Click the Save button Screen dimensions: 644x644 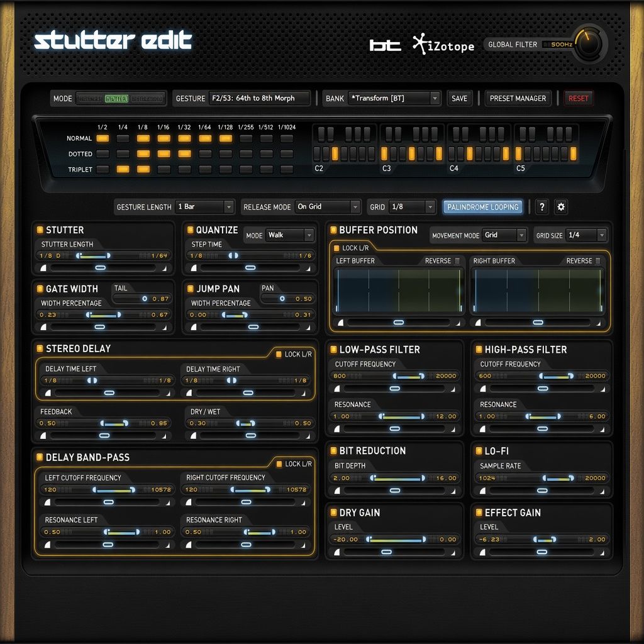(x=459, y=98)
